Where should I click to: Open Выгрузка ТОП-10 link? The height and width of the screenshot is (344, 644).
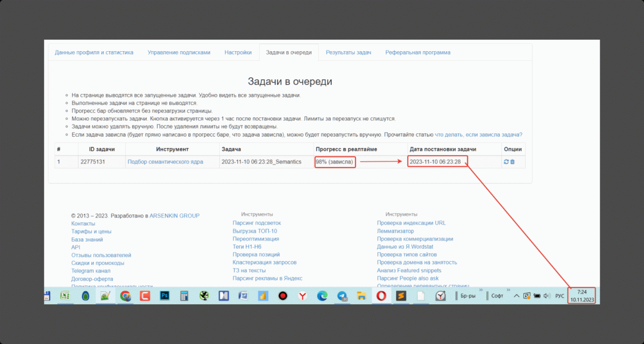point(255,231)
